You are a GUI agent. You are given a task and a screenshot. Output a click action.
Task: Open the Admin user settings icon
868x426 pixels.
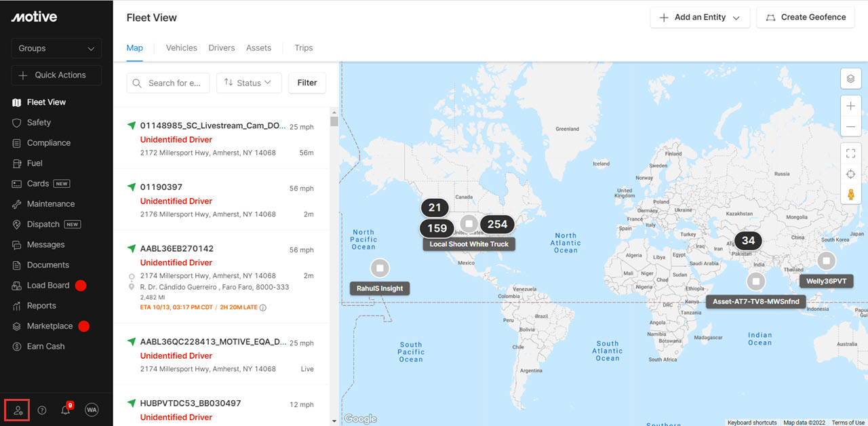[x=18, y=410]
